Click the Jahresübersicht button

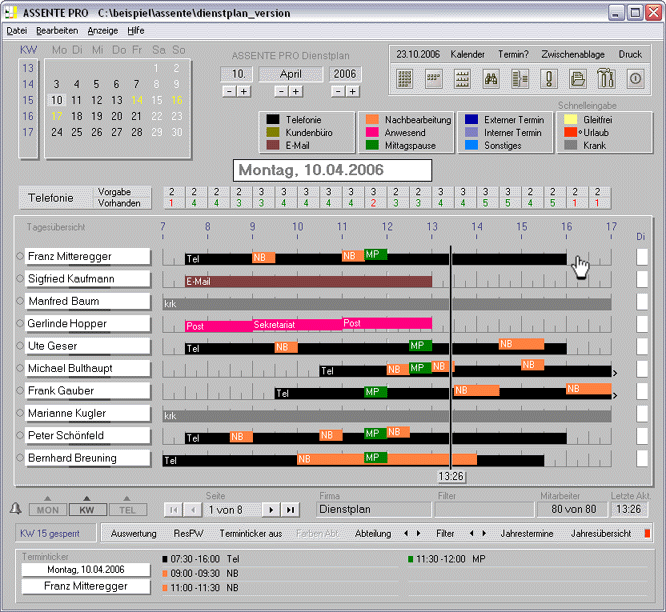tap(601, 533)
